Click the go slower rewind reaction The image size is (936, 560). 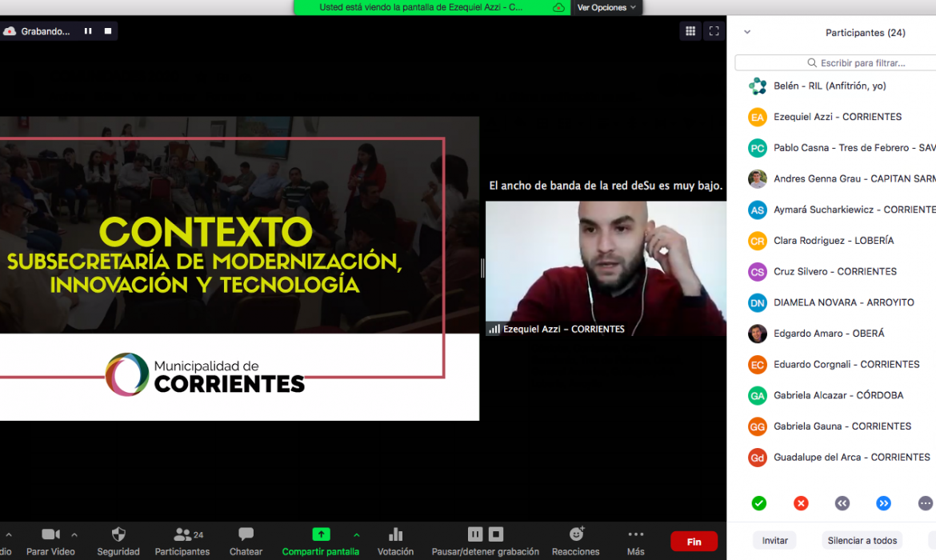click(x=842, y=503)
